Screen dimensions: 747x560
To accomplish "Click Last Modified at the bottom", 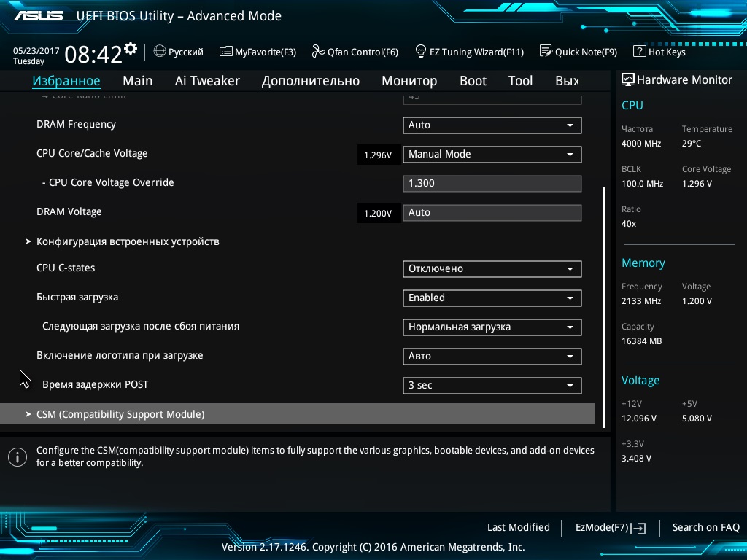I will click(x=519, y=527).
